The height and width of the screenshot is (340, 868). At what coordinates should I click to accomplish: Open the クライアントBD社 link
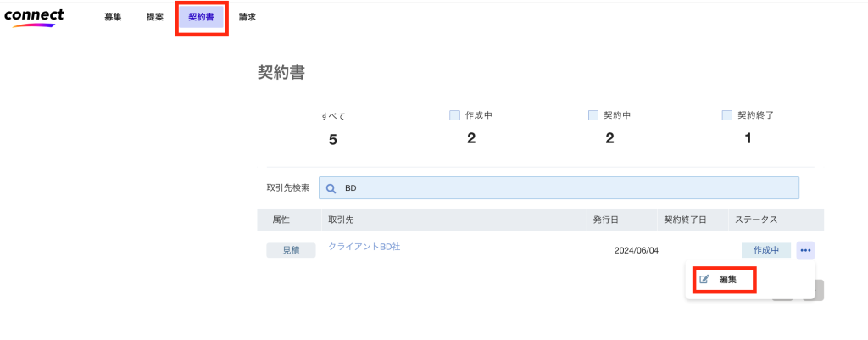tap(364, 247)
